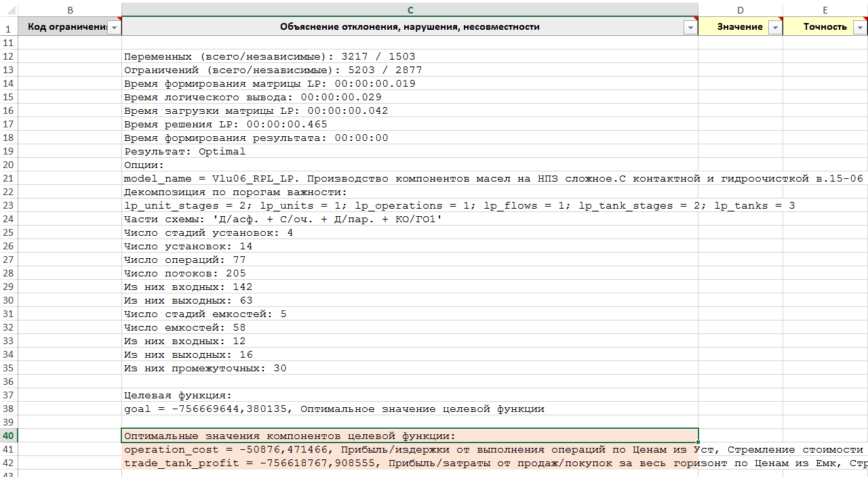868x477 pixels.
Task: Select column E header
Action: point(825,9)
